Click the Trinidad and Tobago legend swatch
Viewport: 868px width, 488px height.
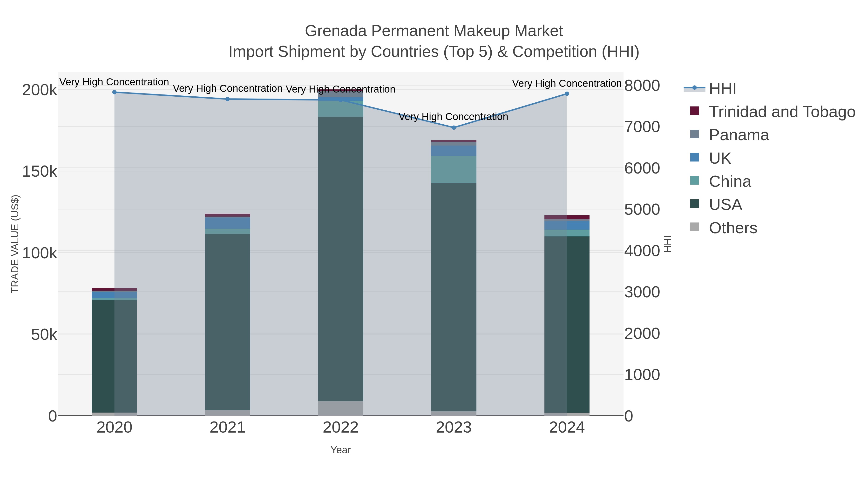[694, 111]
